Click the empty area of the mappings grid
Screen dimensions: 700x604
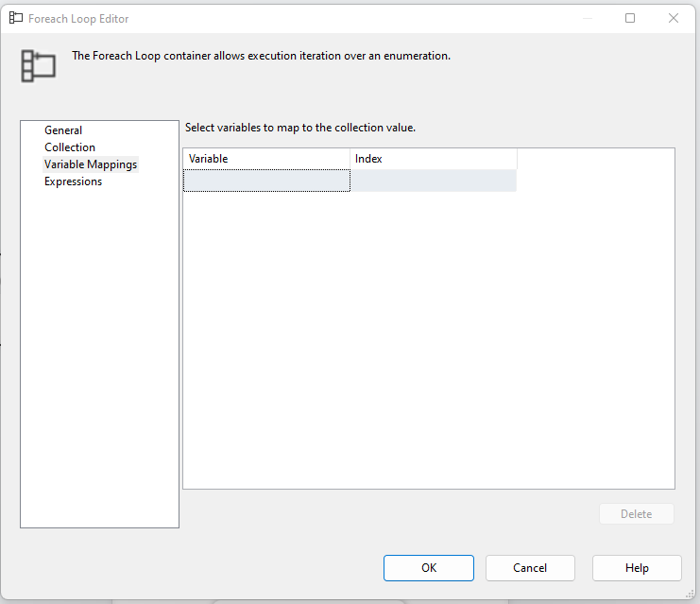(428, 340)
